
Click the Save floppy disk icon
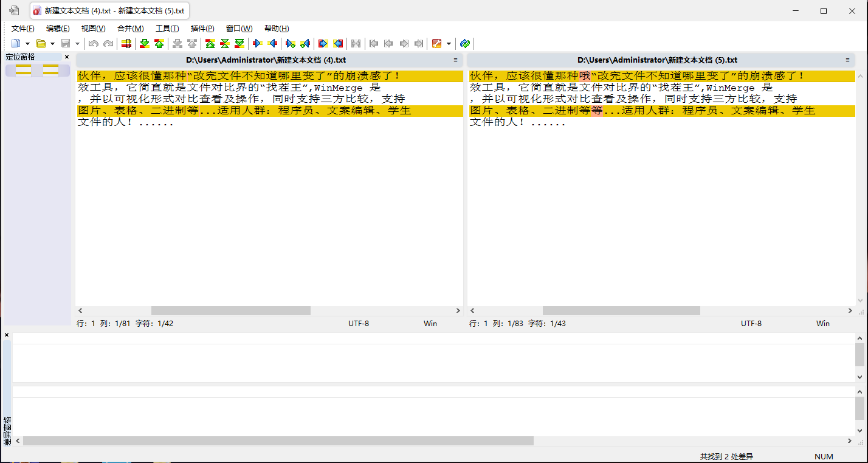click(x=66, y=43)
